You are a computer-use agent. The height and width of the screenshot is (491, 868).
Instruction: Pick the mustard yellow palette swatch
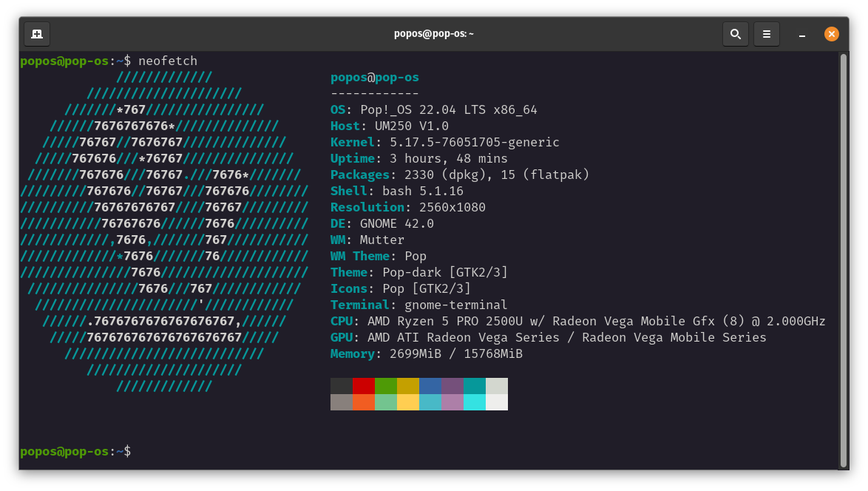408,386
